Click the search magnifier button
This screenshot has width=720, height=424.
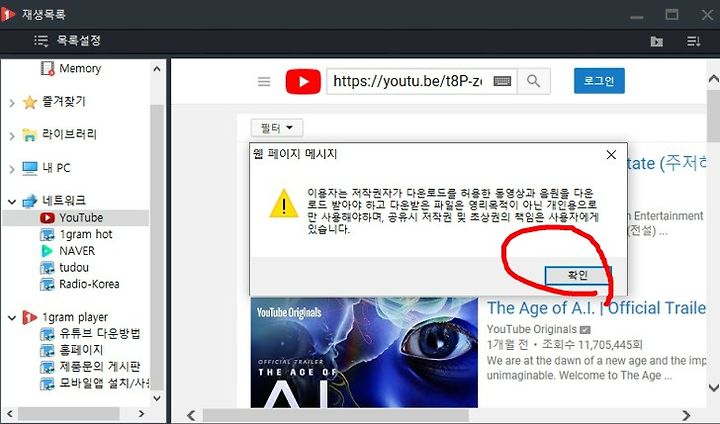click(x=533, y=81)
